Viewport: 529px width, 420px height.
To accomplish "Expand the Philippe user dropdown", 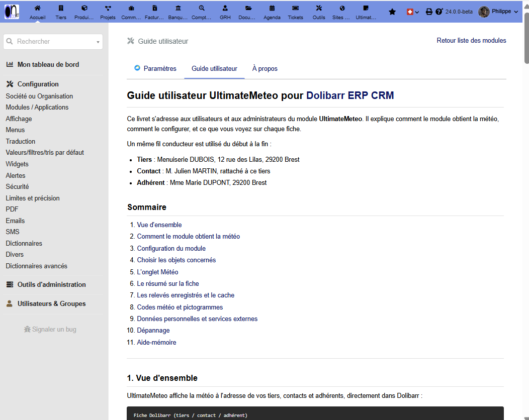I will click(498, 12).
